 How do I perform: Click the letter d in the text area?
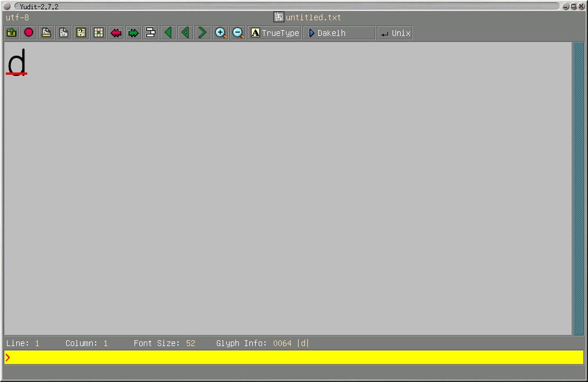click(17, 62)
